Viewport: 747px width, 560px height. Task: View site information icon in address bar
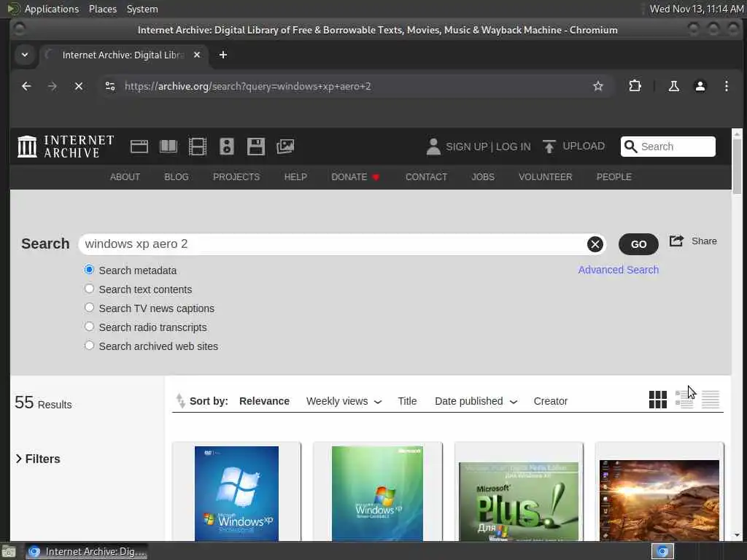[110, 86]
